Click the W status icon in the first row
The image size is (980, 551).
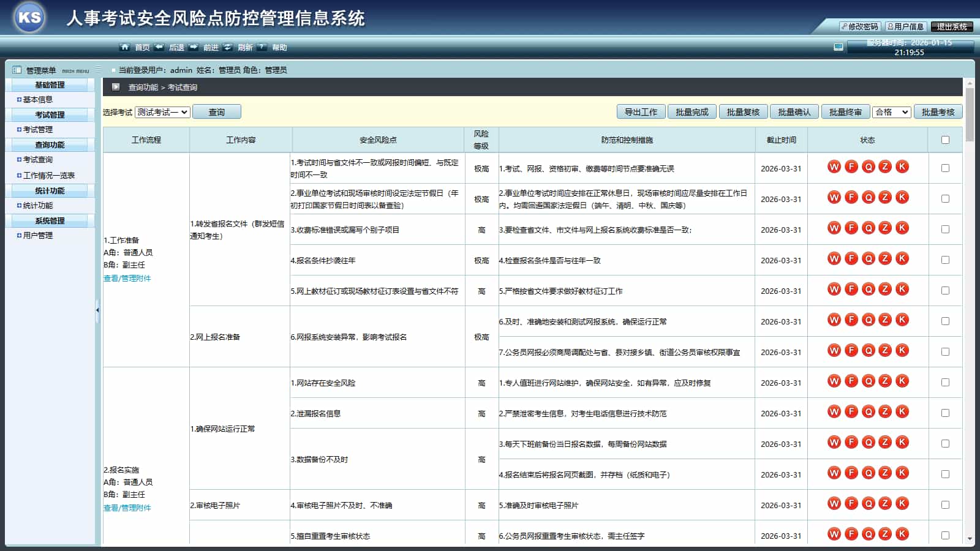click(x=834, y=166)
